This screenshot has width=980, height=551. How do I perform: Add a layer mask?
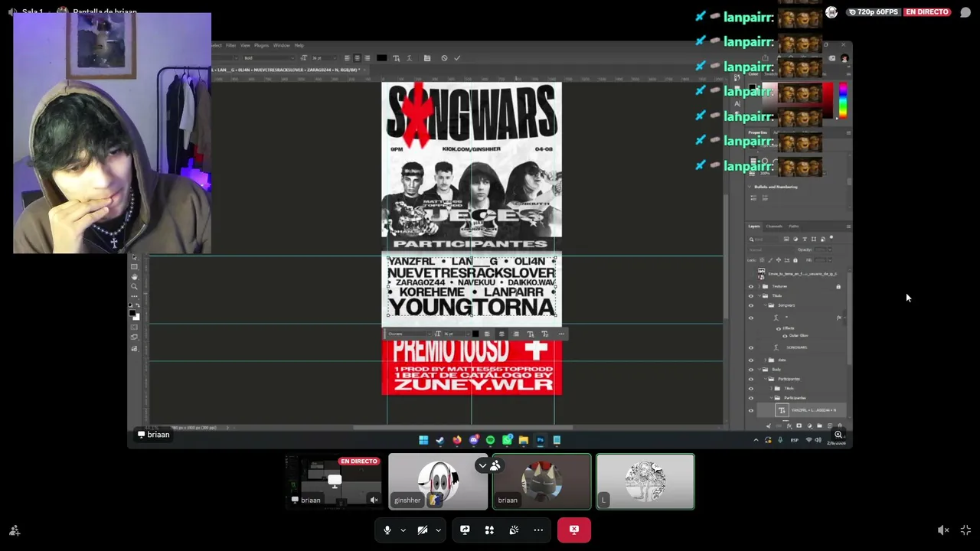799,426
